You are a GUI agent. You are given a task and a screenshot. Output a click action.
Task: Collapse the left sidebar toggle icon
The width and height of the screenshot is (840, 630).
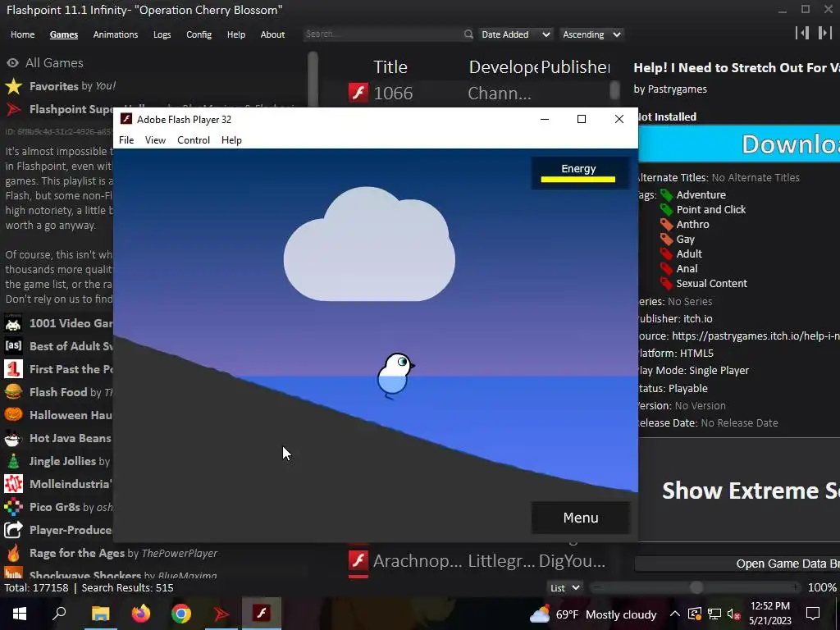(x=802, y=33)
